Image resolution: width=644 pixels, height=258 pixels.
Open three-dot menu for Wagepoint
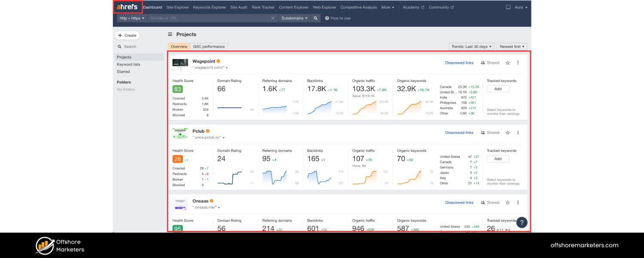click(518, 63)
